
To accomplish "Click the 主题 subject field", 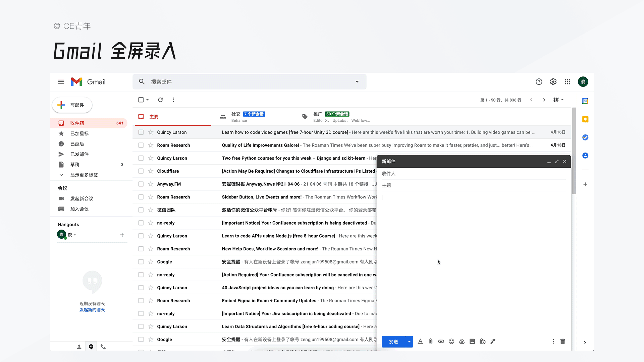I will tap(474, 185).
